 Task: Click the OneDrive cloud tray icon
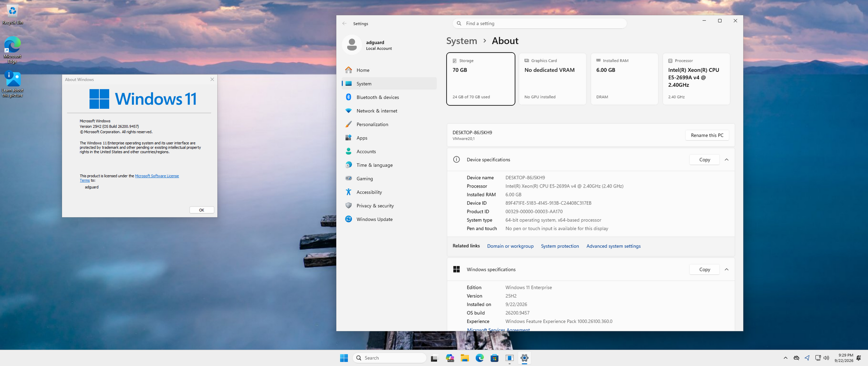pos(797,358)
